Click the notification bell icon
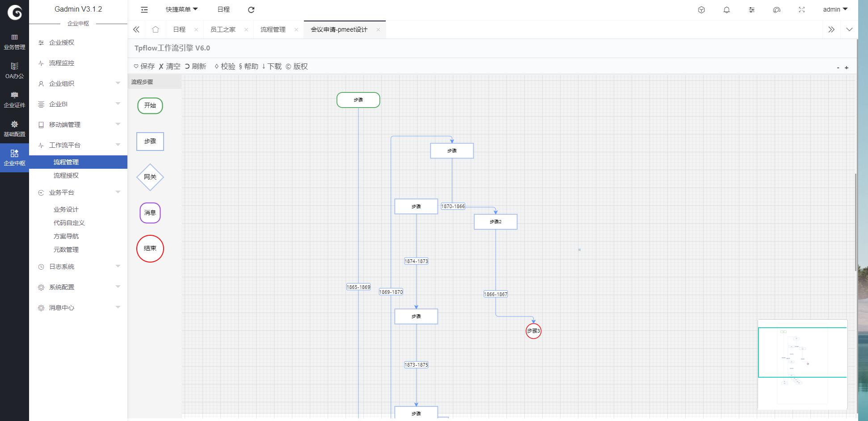This screenshot has width=868, height=421. click(x=726, y=10)
